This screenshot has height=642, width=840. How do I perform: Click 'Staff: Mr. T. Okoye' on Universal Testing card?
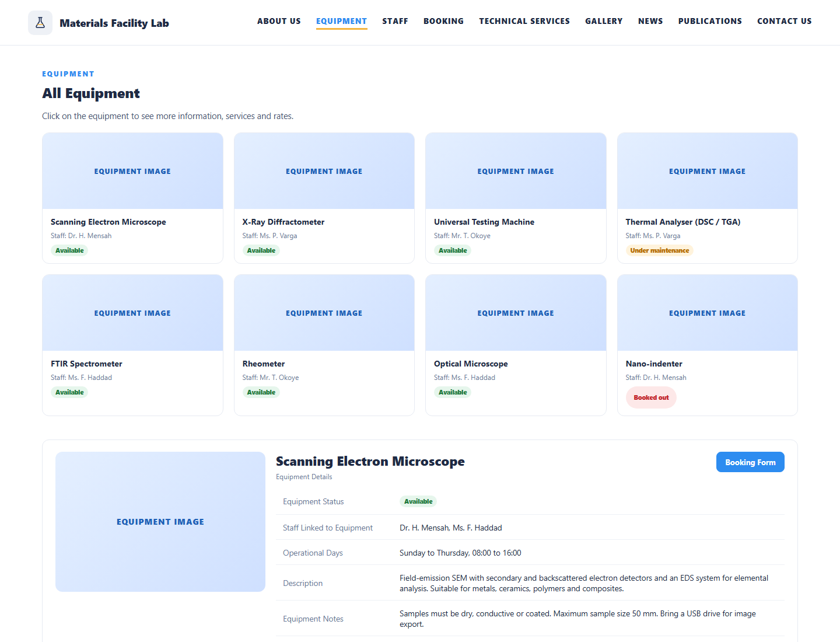[x=462, y=236]
